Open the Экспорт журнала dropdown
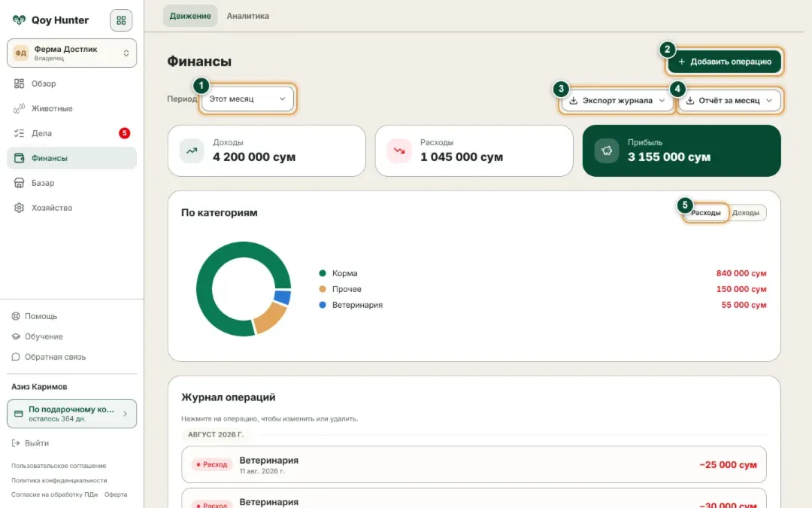This screenshot has width=812, height=508. [x=617, y=101]
